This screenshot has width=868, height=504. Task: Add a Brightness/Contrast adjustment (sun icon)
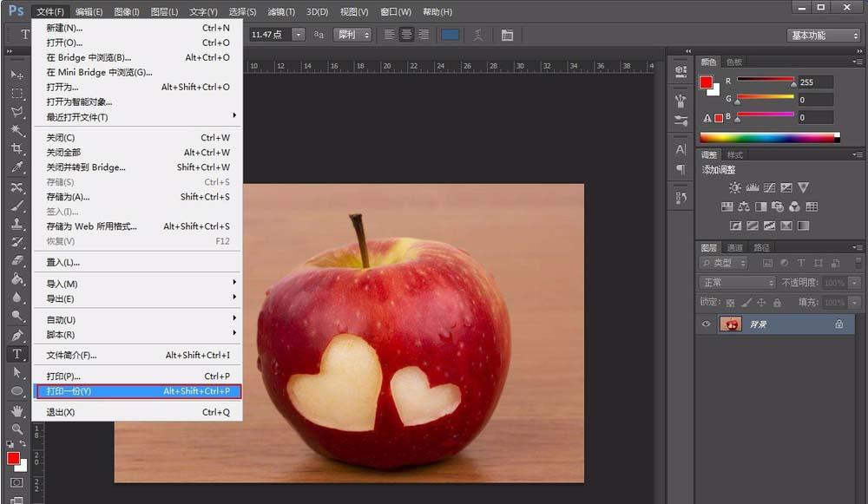tap(735, 187)
